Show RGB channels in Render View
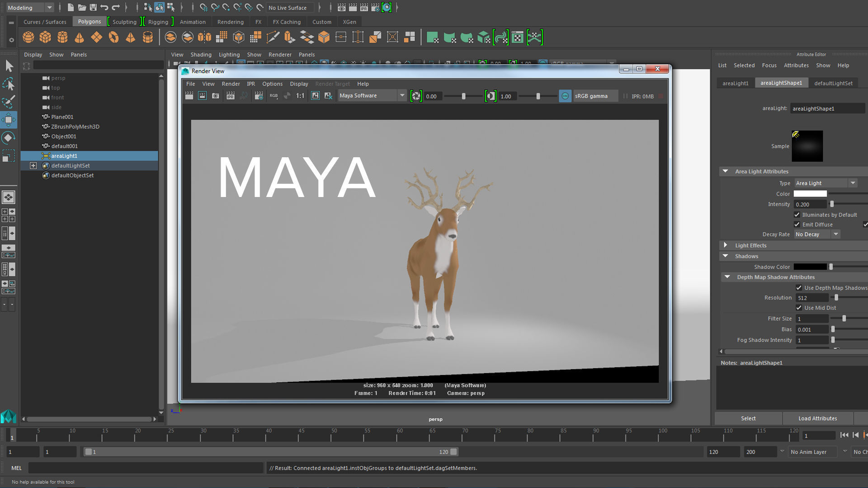This screenshot has width=868, height=488. (x=274, y=96)
